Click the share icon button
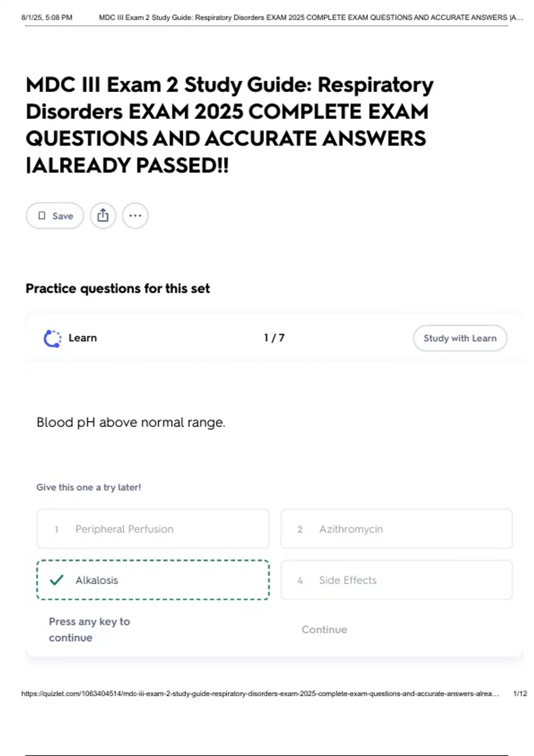Viewport: 534px width, 756px height. tap(103, 216)
